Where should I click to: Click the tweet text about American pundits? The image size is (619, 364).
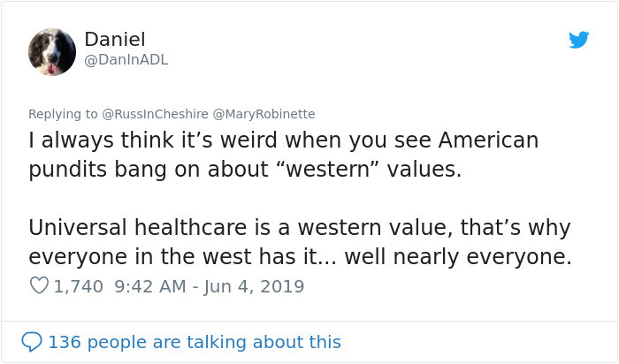[x=284, y=155]
